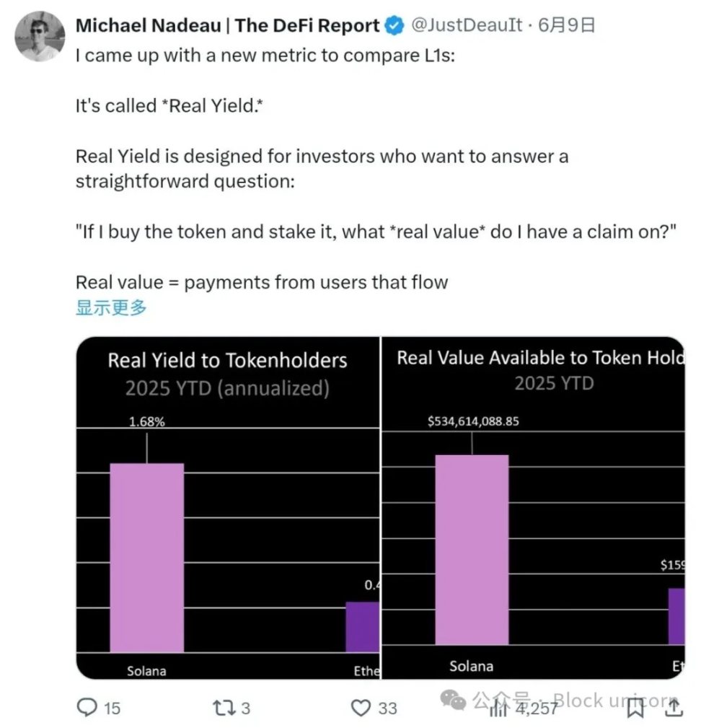Open Michael Nadeau's profile avatar
The height and width of the screenshot is (728, 701).
[x=38, y=36]
